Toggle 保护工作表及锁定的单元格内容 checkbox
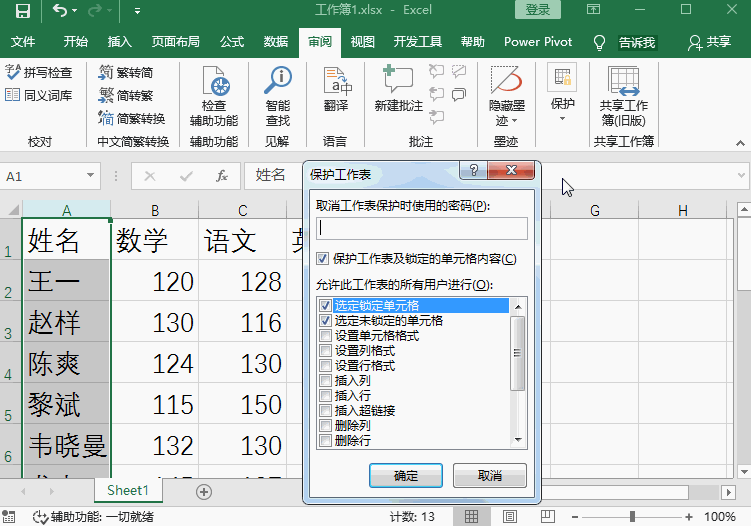The width and height of the screenshot is (751, 526). (x=323, y=259)
